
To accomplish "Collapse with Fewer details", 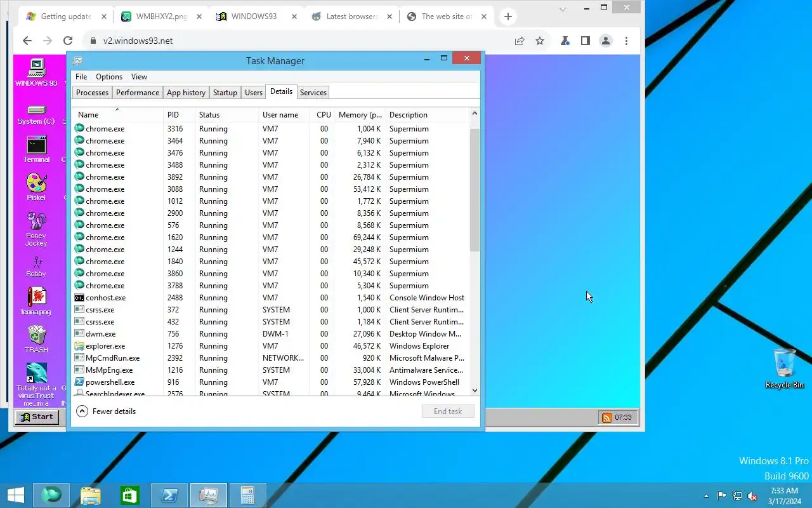I will (x=106, y=411).
